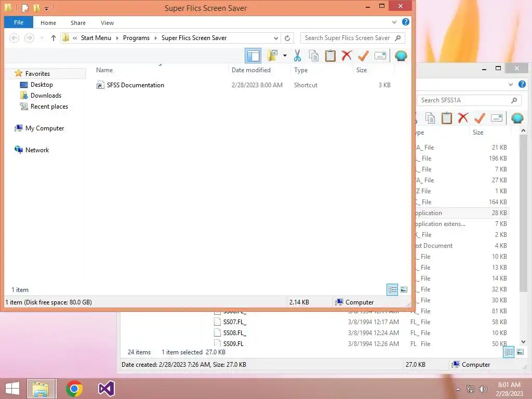Click Start Menu in address breadcrumb
Viewport: 532px width, 399px height.
point(96,38)
